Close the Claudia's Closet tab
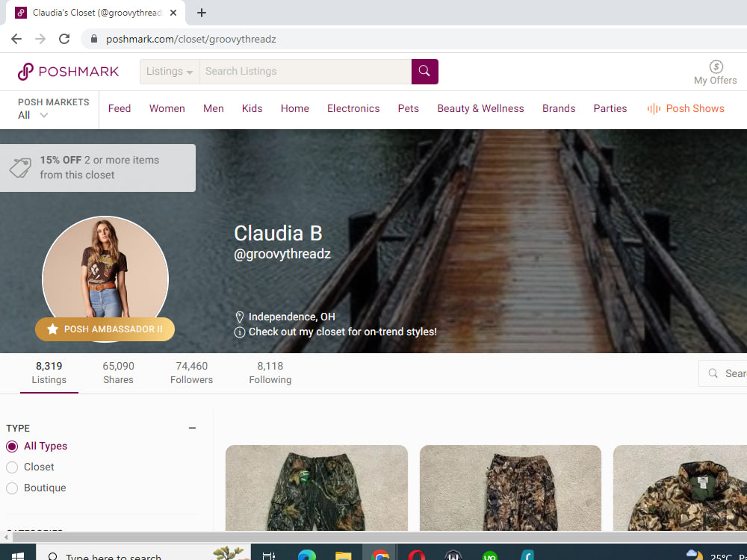 (x=173, y=13)
